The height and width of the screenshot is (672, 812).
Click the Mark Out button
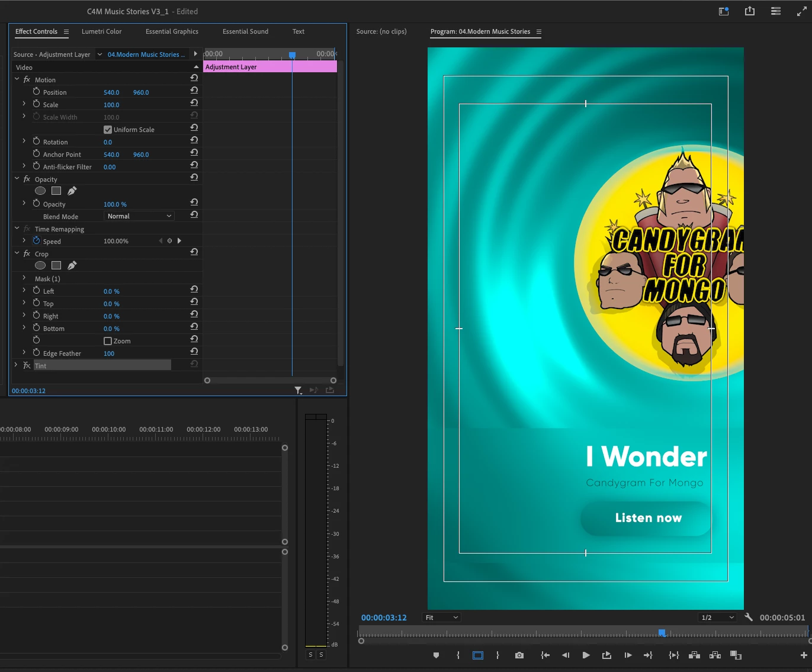coord(498,655)
